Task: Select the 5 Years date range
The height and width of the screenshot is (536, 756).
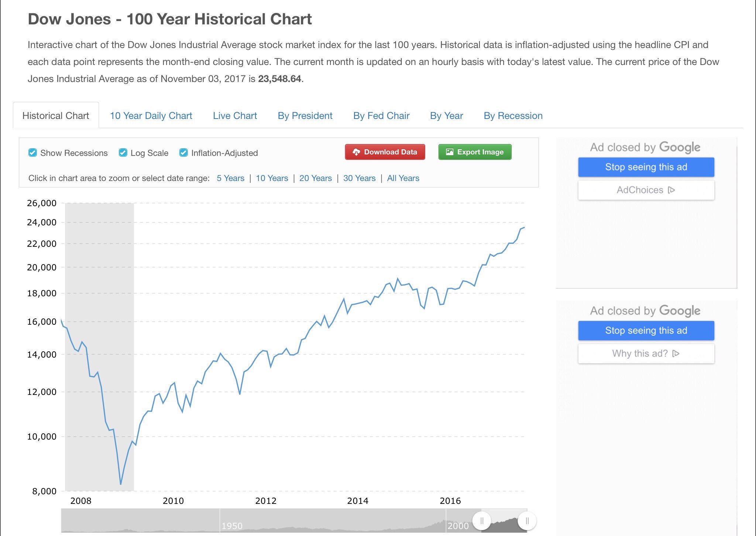Action: click(230, 178)
